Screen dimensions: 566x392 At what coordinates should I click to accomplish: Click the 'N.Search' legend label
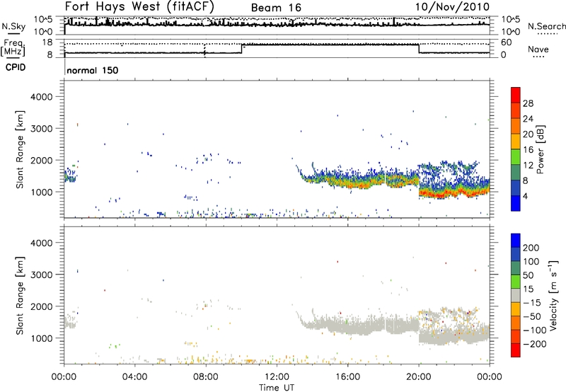pyautogui.click(x=546, y=26)
